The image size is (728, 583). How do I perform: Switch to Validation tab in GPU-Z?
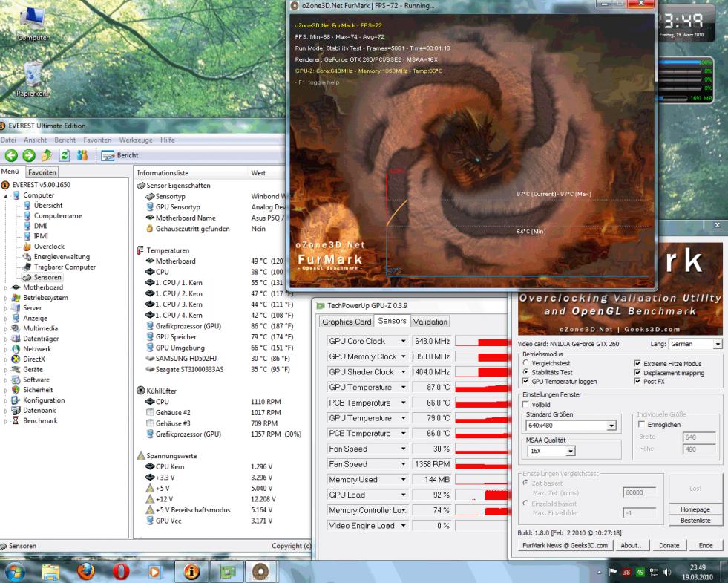pyautogui.click(x=430, y=322)
